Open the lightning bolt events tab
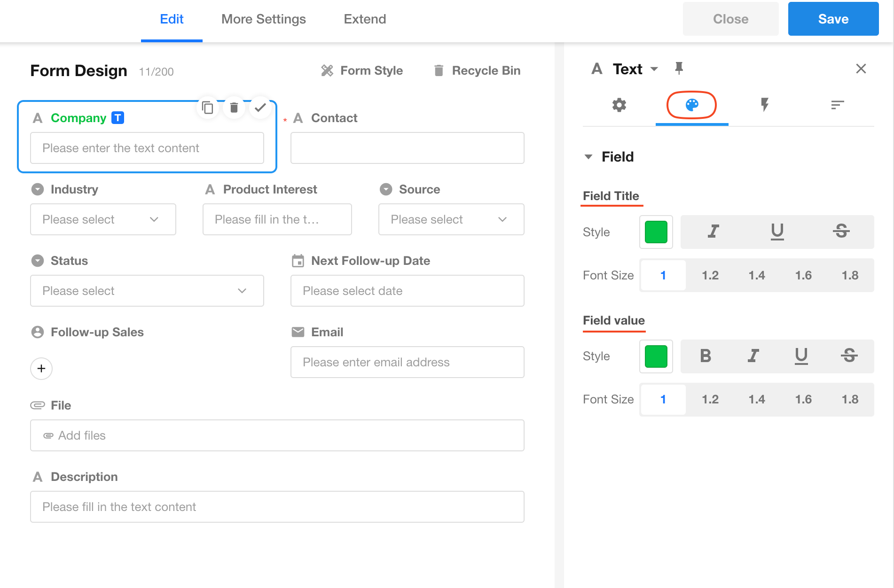894x588 pixels. tap(765, 105)
